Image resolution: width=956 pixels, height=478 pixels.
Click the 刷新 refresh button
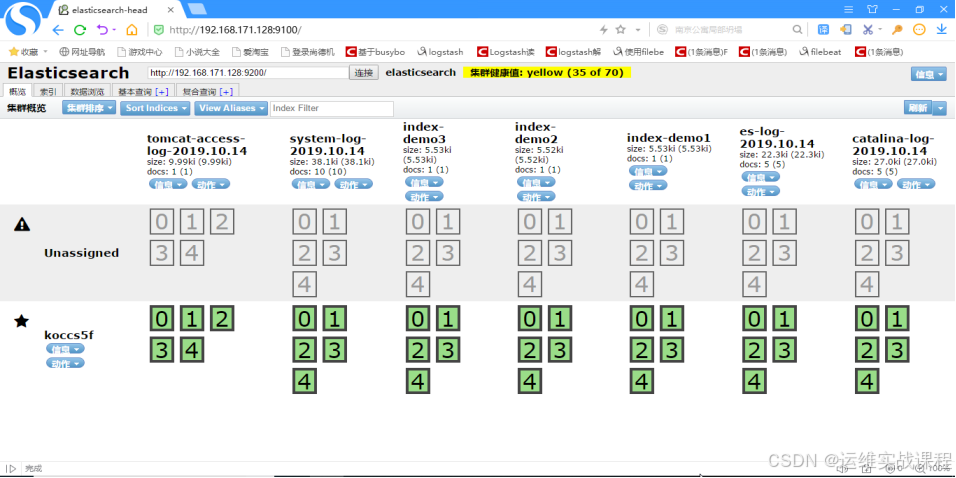(x=918, y=108)
